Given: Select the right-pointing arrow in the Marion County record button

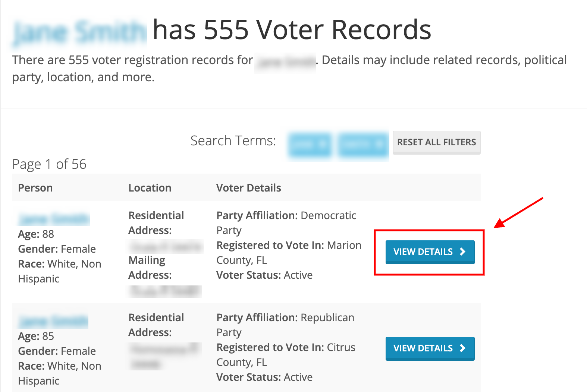Looking at the screenshot, I should coord(462,252).
